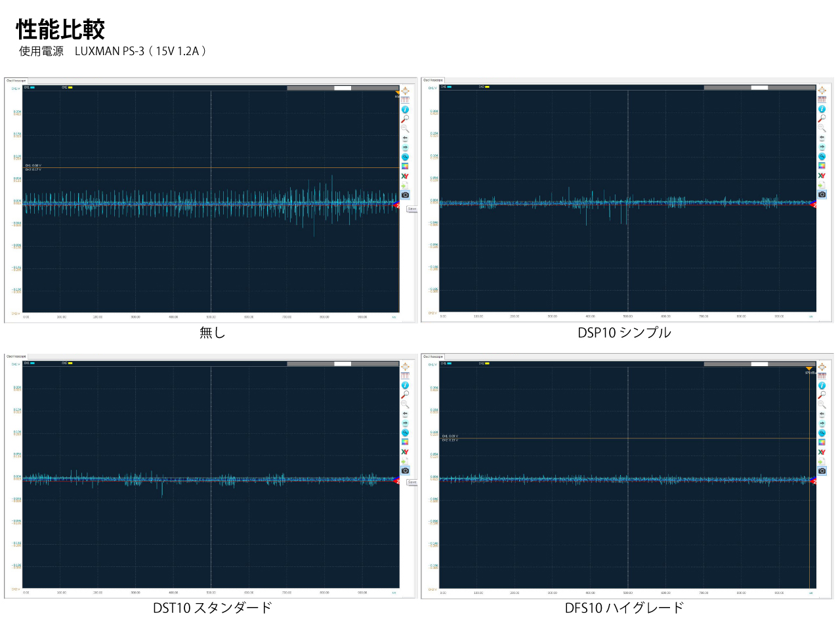Click the orange trigger marker in the DFS10 panel
Screen dimensions: 840x630
808,369
